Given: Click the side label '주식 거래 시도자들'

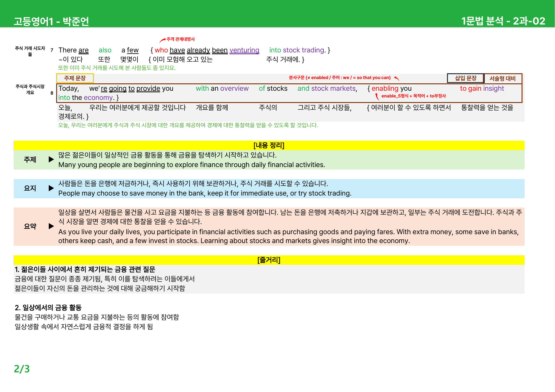Looking at the screenshot, I should click(30, 51).
